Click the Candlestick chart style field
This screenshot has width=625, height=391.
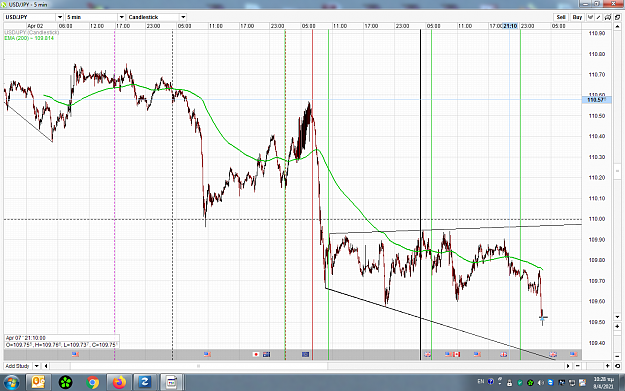[x=153, y=17]
